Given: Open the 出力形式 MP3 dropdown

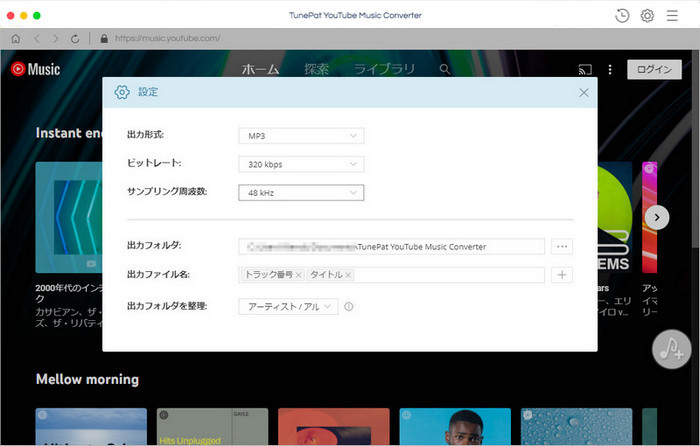Looking at the screenshot, I should 301,136.
